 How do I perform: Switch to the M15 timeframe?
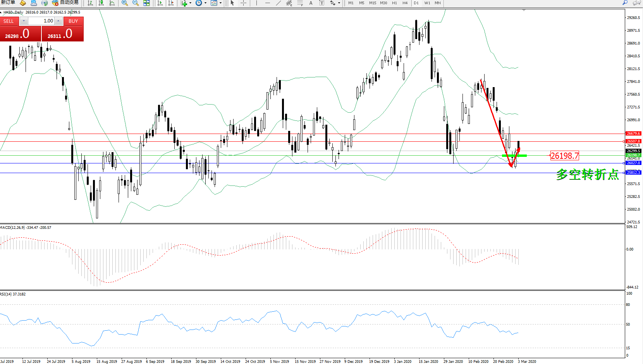coord(373,3)
